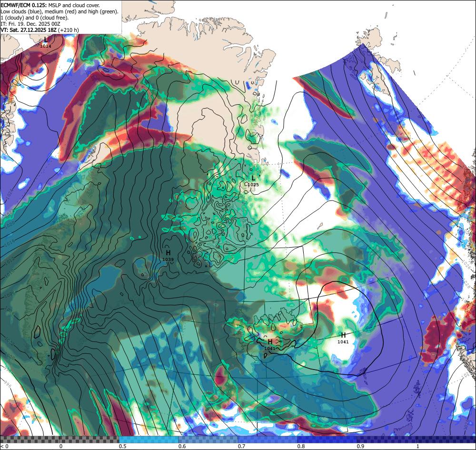The height and width of the screenshot is (450, 476).
Task: Click the '1 (cloudy) and 0 (cloud free)' line
Action: coord(35,17)
